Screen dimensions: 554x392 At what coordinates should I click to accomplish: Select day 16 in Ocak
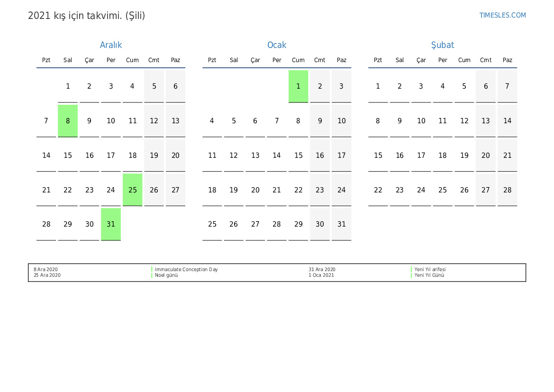pyautogui.click(x=320, y=155)
